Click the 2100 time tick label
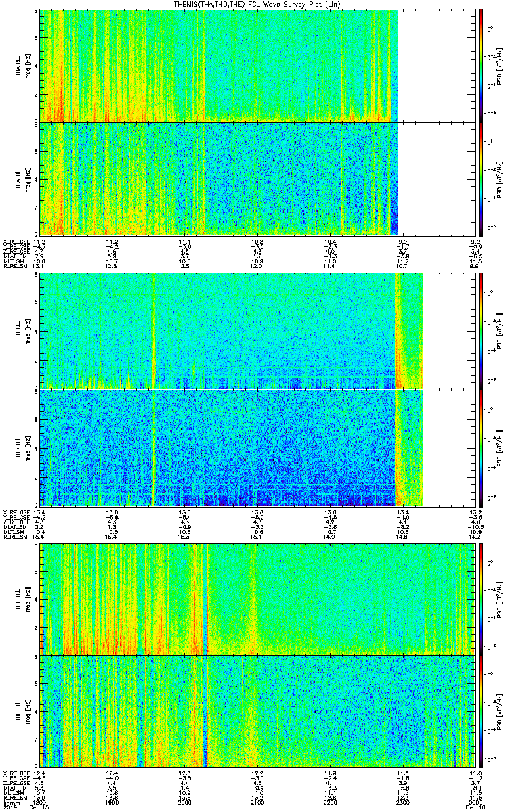 pos(257,801)
